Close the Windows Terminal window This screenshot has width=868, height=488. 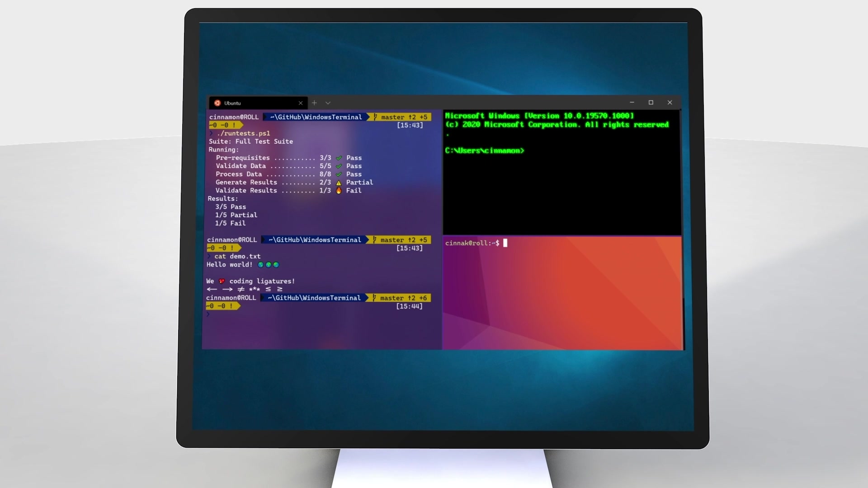[670, 103]
